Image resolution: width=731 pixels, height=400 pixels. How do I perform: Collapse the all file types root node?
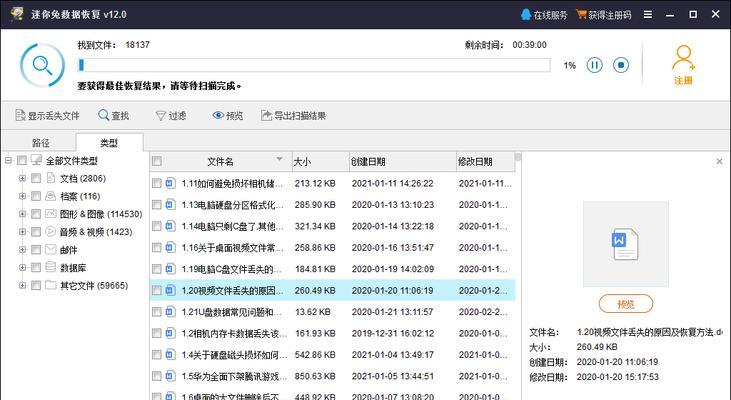point(8,161)
